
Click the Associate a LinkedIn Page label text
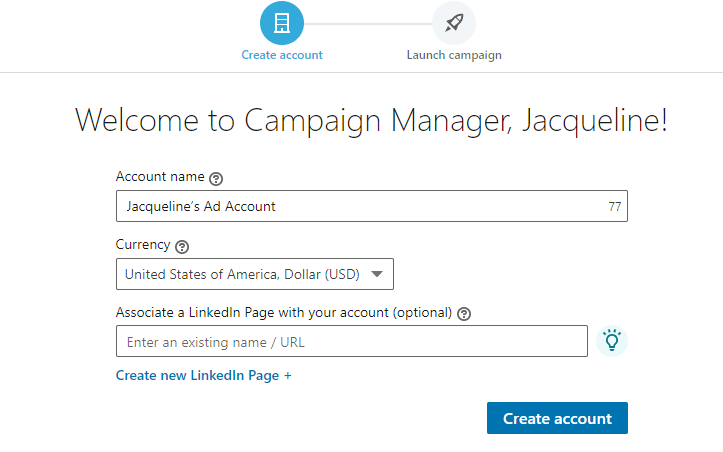coord(284,313)
